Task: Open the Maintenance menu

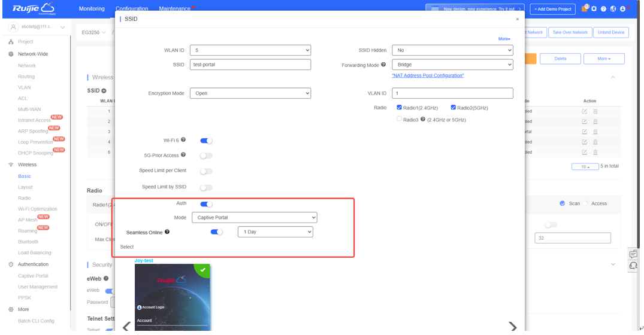Action: coord(174,8)
